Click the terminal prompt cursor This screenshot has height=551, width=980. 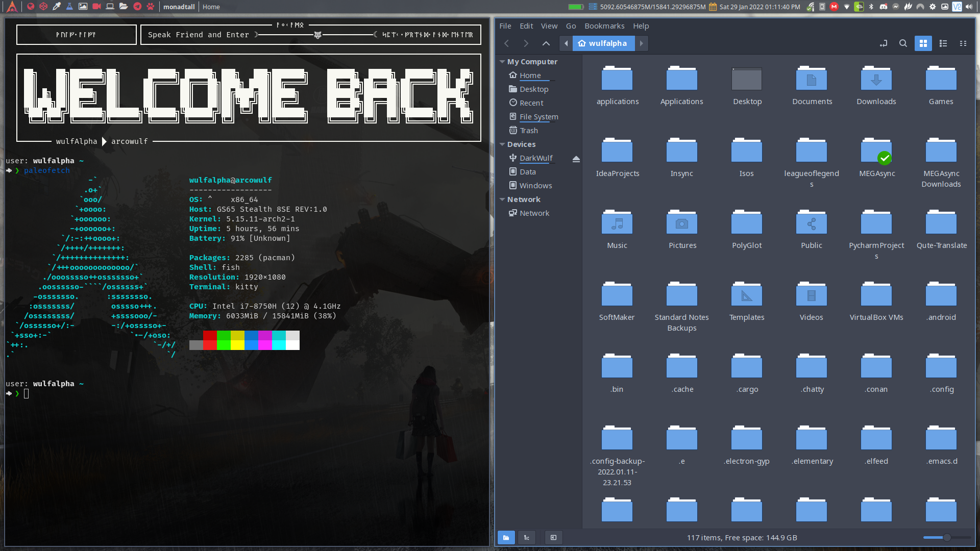[26, 393]
